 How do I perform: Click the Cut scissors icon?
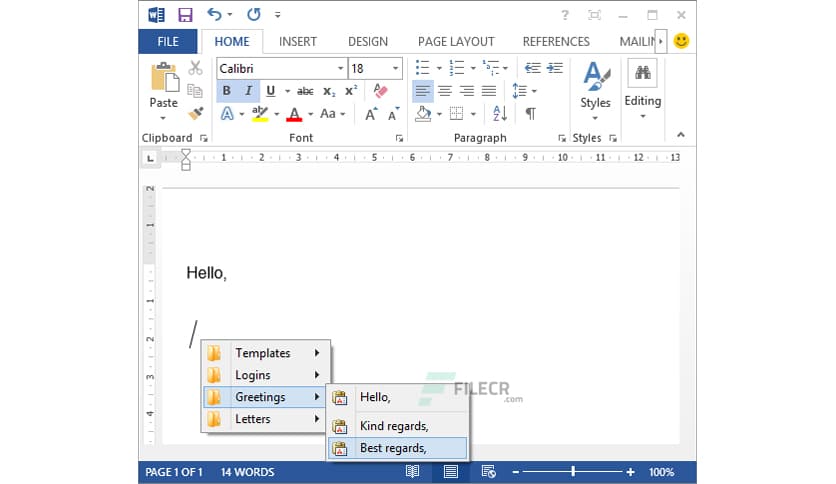tap(195, 68)
